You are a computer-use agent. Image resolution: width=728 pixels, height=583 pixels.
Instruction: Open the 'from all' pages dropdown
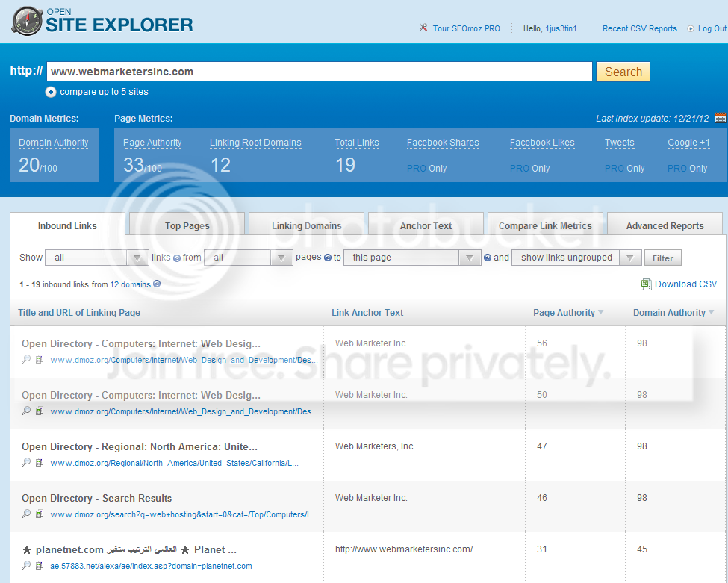(x=248, y=258)
